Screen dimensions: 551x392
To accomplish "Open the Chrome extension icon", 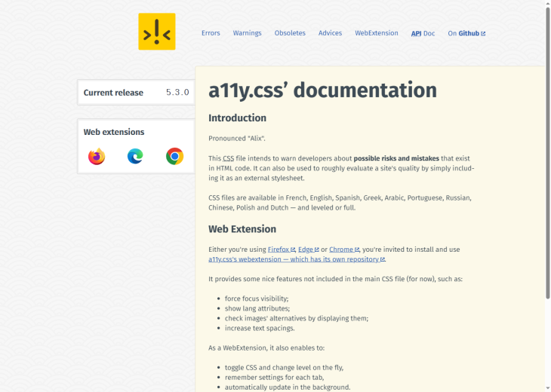I will [174, 157].
